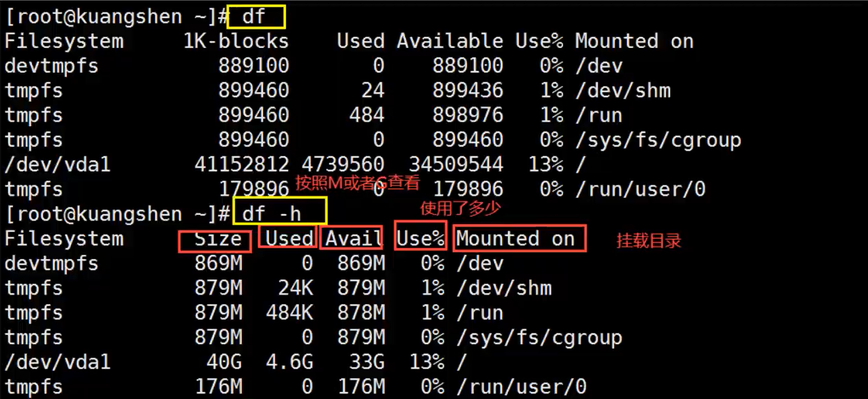Viewport: 868px width, 399px height.
Task: Click the Filesystem header left of Size
Action: [64, 239]
